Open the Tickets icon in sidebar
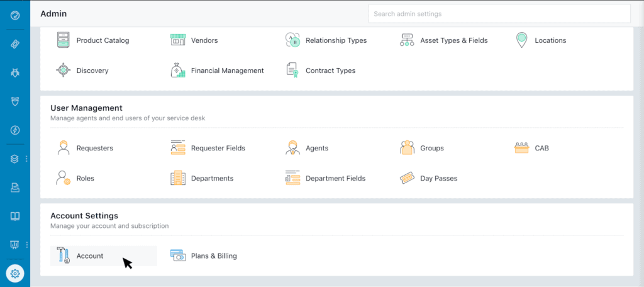 tap(15, 43)
